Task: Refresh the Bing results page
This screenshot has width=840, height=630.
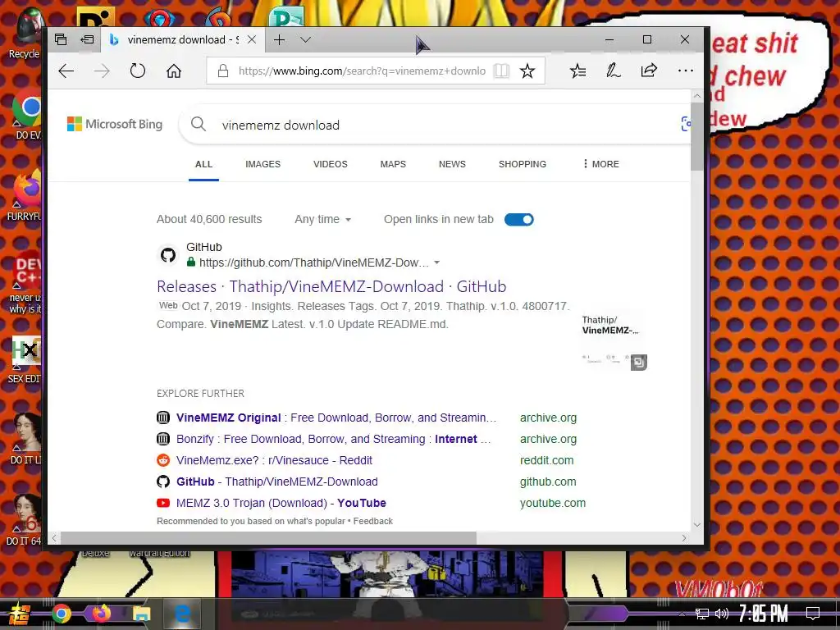Action: [x=138, y=71]
